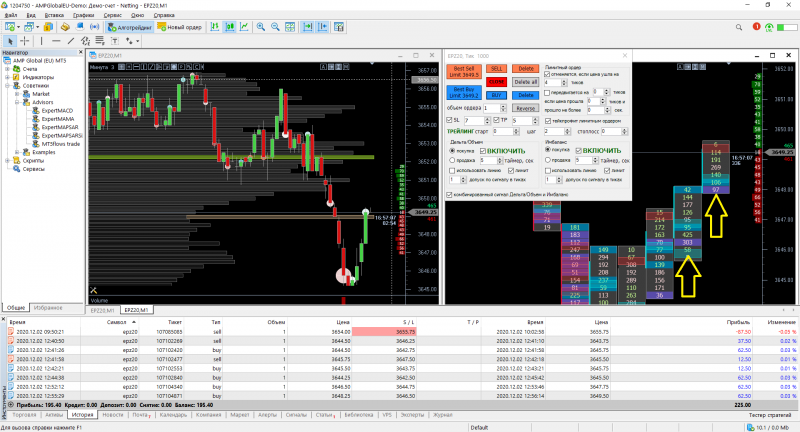Viewport: 800px width, 432px height.
Task: Open the signals radio-wave toolbar icon
Action: pos(94,27)
